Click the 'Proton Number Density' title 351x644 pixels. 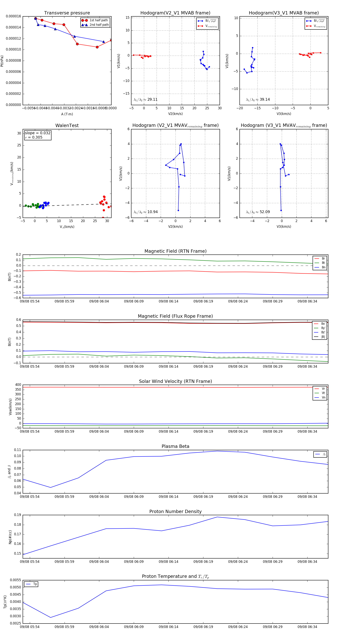point(175,511)
